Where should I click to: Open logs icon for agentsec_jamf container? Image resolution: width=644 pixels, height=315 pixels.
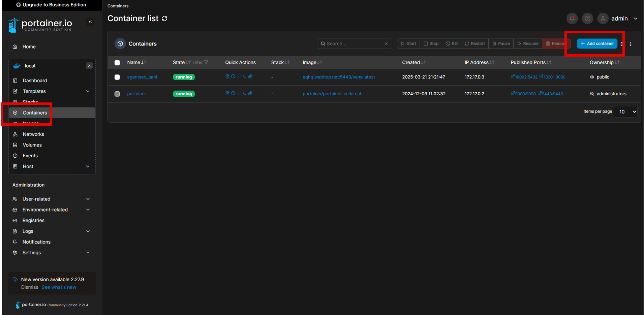click(x=227, y=76)
